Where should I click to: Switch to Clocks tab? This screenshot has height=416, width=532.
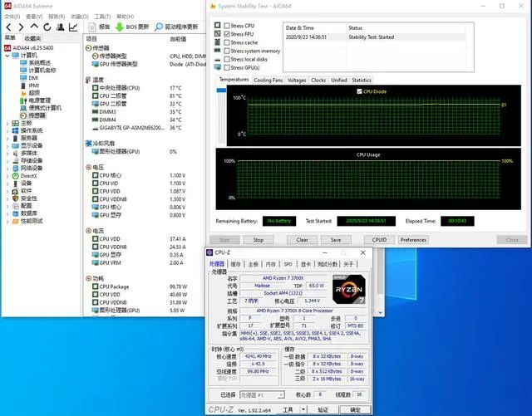click(318, 80)
